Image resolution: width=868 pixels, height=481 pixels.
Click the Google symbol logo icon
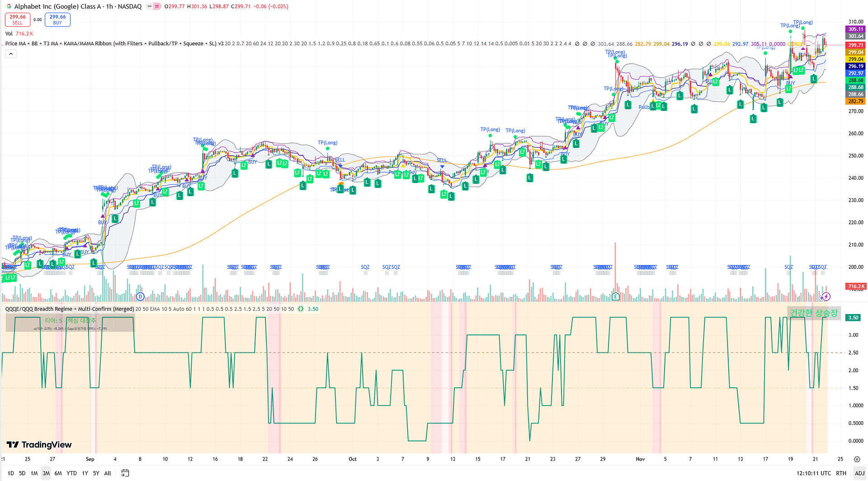(9, 6)
